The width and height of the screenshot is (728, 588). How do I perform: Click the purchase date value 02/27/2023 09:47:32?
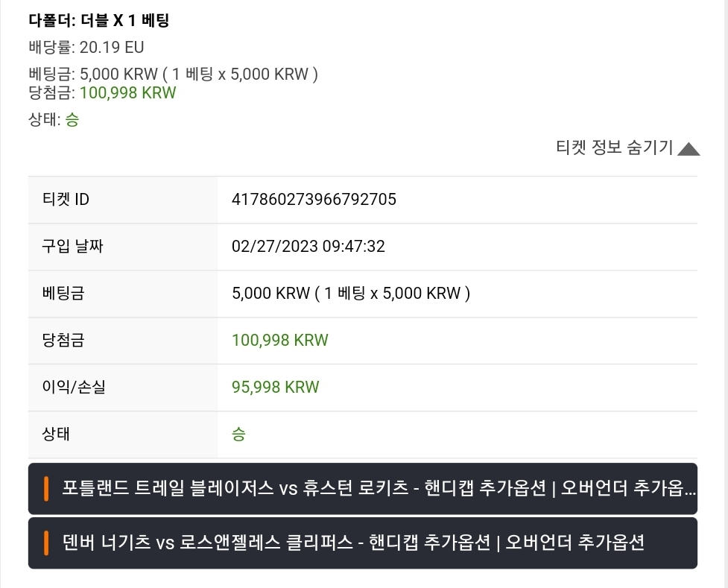pos(308,246)
